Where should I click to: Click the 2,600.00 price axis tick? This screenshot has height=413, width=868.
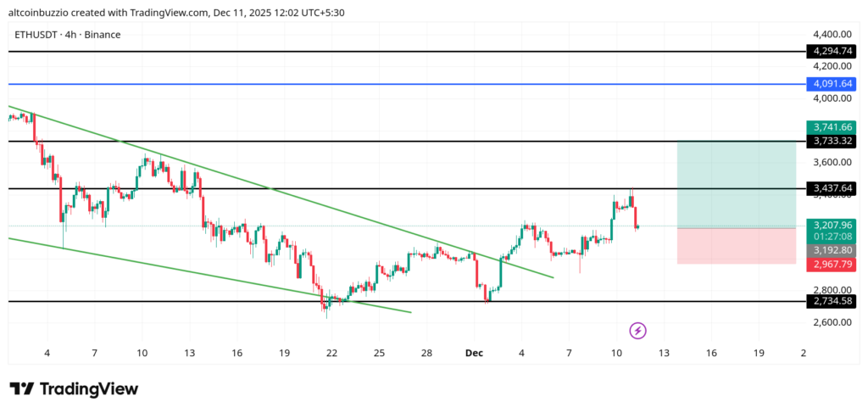coord(831,322)
